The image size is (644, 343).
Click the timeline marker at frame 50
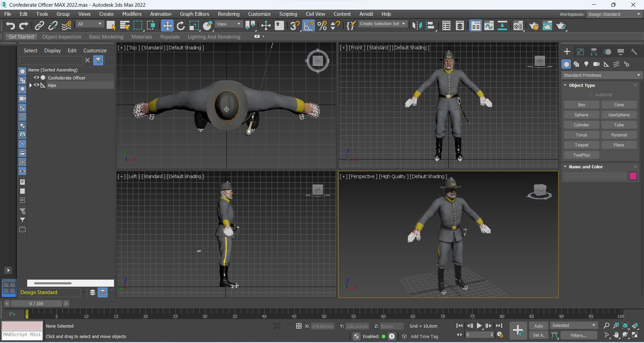324,315
